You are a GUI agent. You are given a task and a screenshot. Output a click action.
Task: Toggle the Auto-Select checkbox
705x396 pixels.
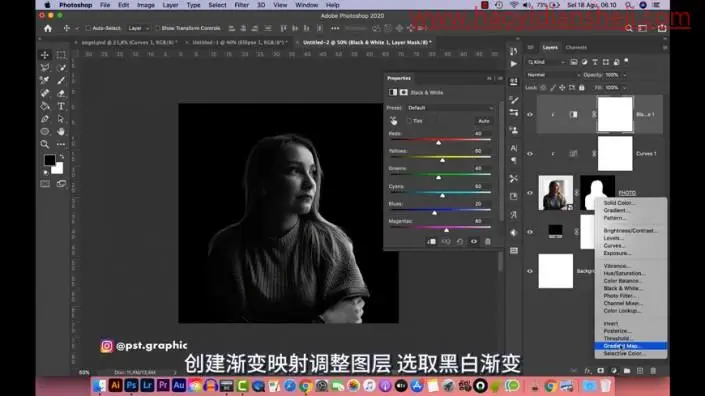tap(88, 28)
